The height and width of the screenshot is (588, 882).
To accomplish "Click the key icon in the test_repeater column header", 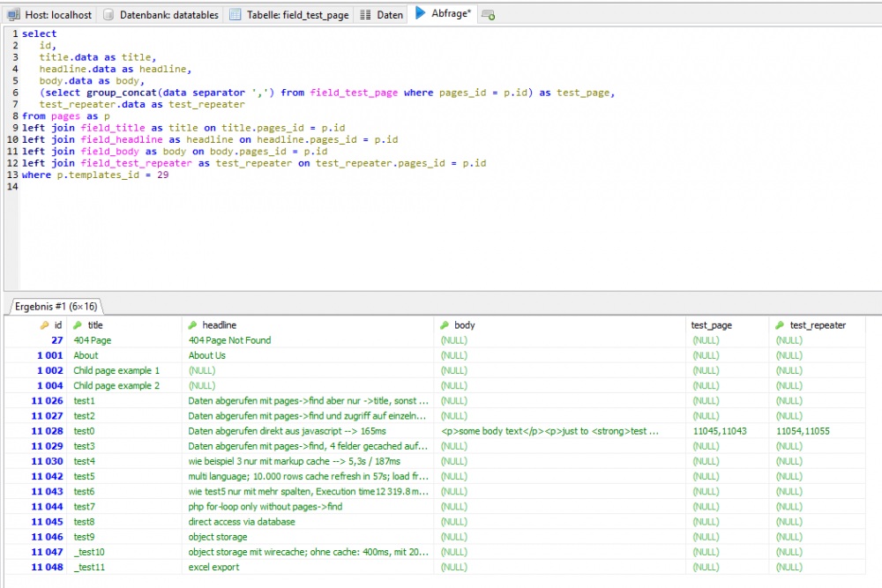I will 781,325.
